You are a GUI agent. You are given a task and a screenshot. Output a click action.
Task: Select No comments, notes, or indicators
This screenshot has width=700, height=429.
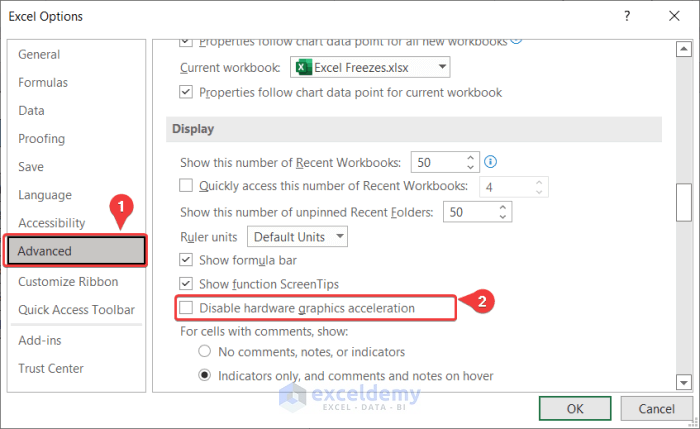(x=204, y=351)
